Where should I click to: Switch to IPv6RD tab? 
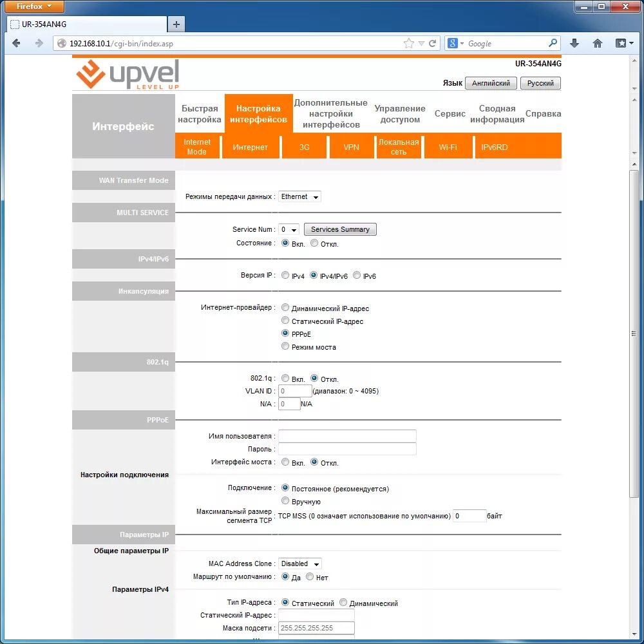click(495, 147)
